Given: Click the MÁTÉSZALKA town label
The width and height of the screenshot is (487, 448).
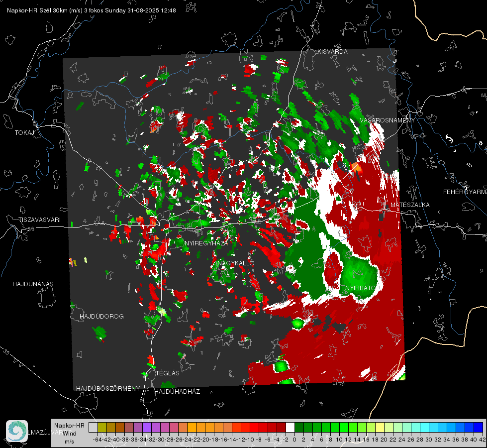Looking at the screenshot, I should click(x=410, y=205).
